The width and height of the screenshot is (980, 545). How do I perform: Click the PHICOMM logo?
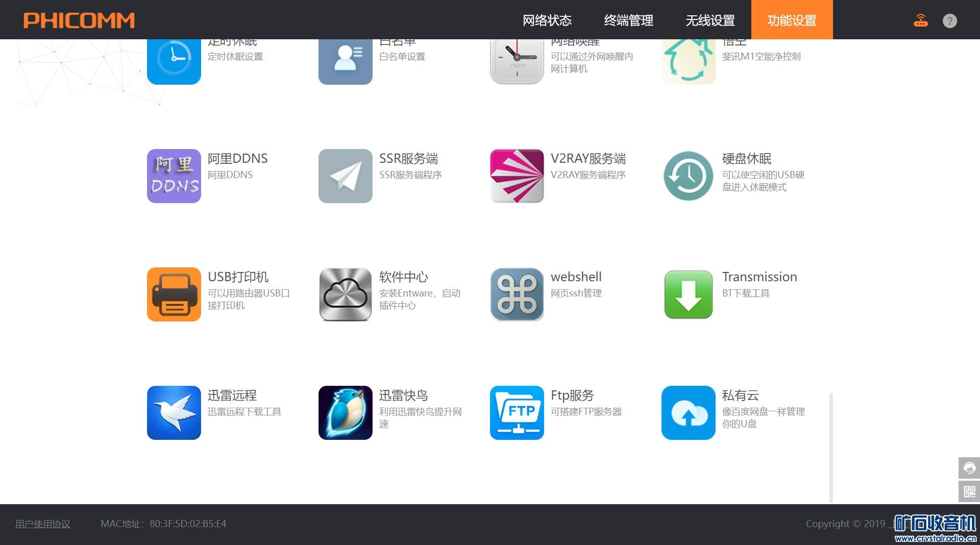tap(79, 20)
